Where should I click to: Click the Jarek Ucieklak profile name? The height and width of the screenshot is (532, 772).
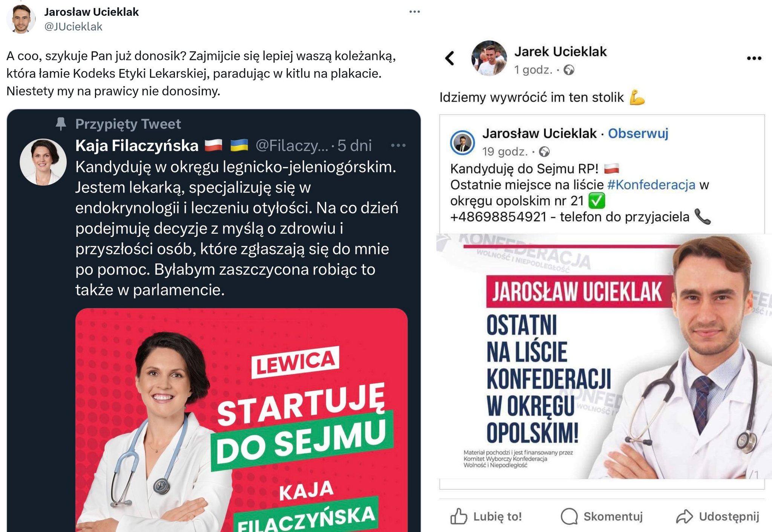[561, 52]
